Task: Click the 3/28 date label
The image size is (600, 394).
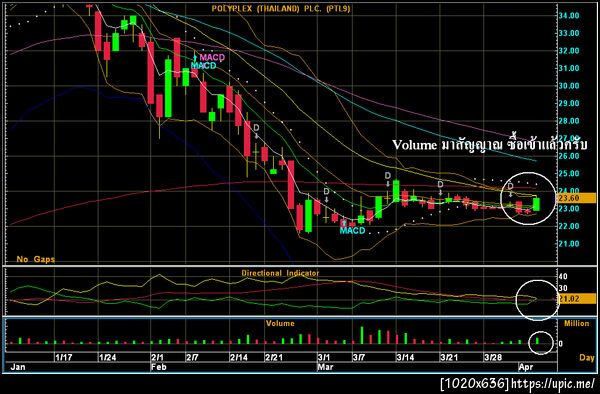Action: [x=493, y=358]
